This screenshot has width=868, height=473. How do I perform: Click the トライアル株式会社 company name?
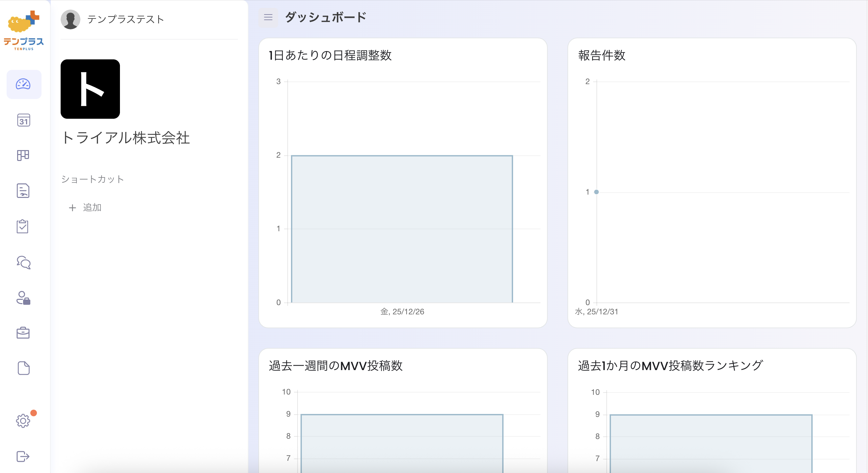126,138
